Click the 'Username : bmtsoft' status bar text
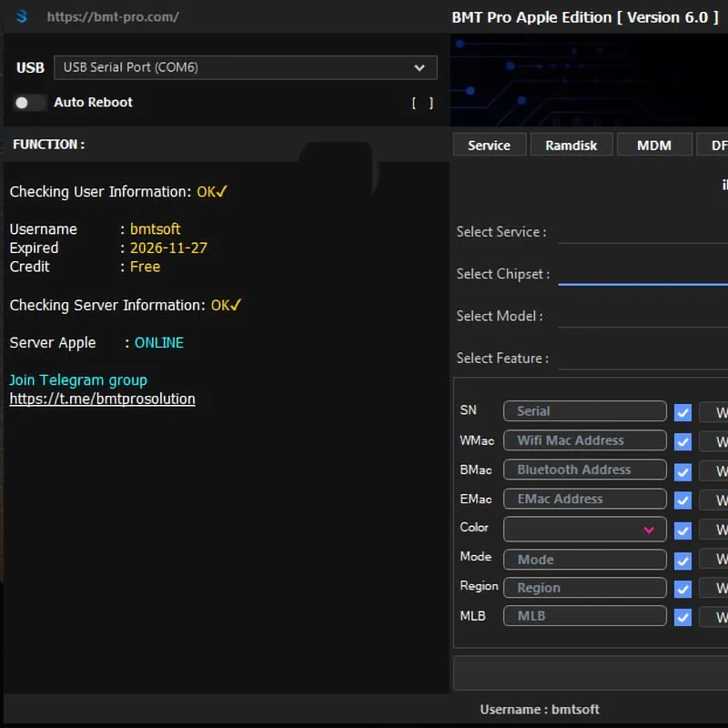The image size is (728, 728). click(540, 710)
